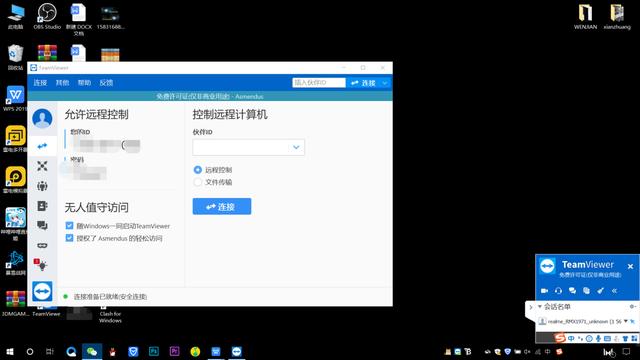640x360 pixels.
Task: Open the 其他 menu
Action: [62, 83]
